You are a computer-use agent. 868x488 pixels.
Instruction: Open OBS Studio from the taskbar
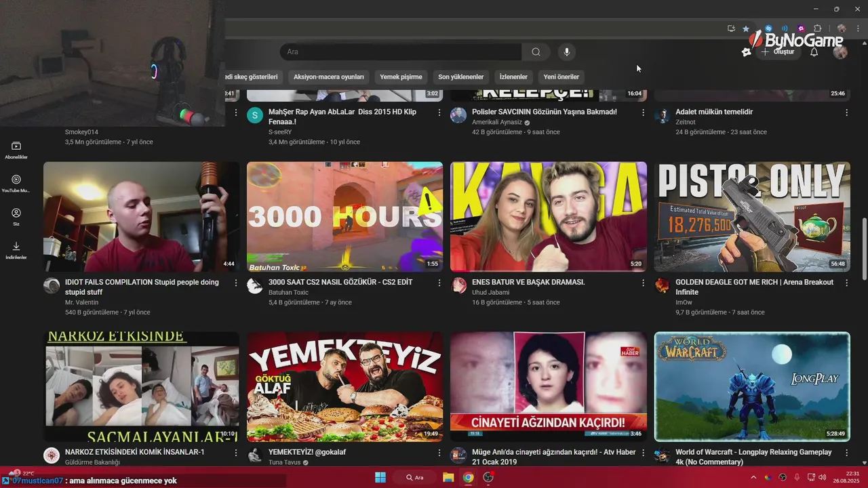[488, 477]
